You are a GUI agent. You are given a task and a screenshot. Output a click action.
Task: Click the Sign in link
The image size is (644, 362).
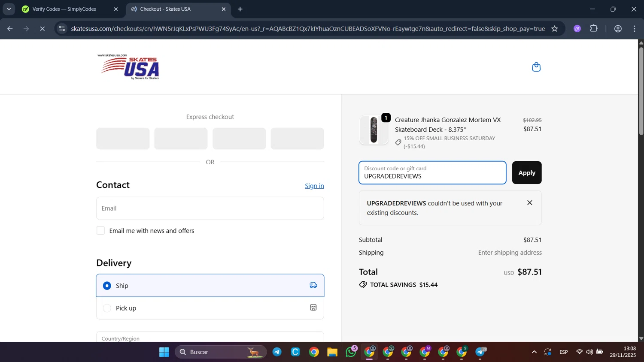point(314,186)
